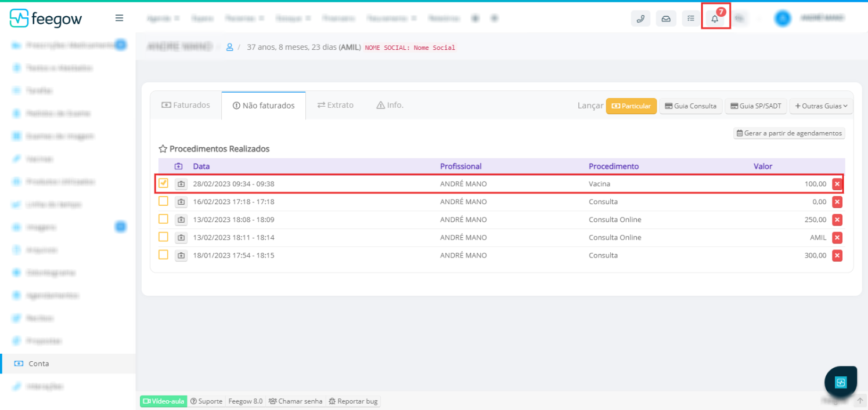Click the date 13/02/2023 18:11 - 18:14
This screenshot has height=410, width=868.
coord(233,237)
